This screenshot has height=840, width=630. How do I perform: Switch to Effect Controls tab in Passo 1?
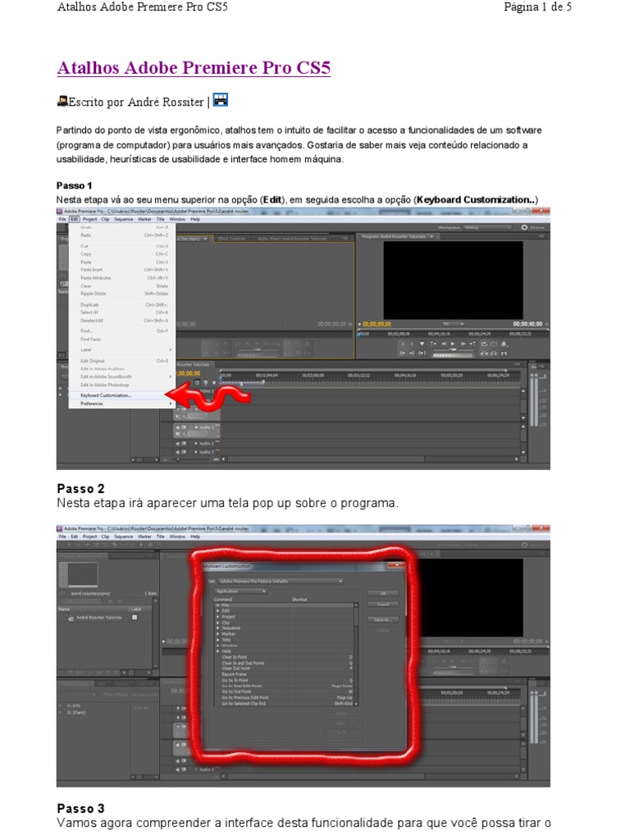tap(231, 239)
